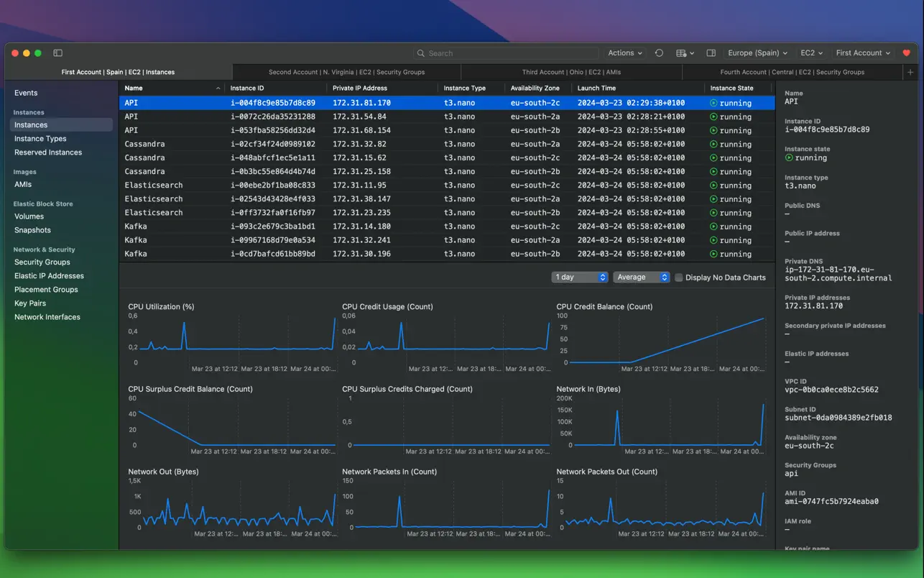Switch to Second Account N. Virginia tab
The height and width of the screenshot is (578, 924).
[346, 72]
